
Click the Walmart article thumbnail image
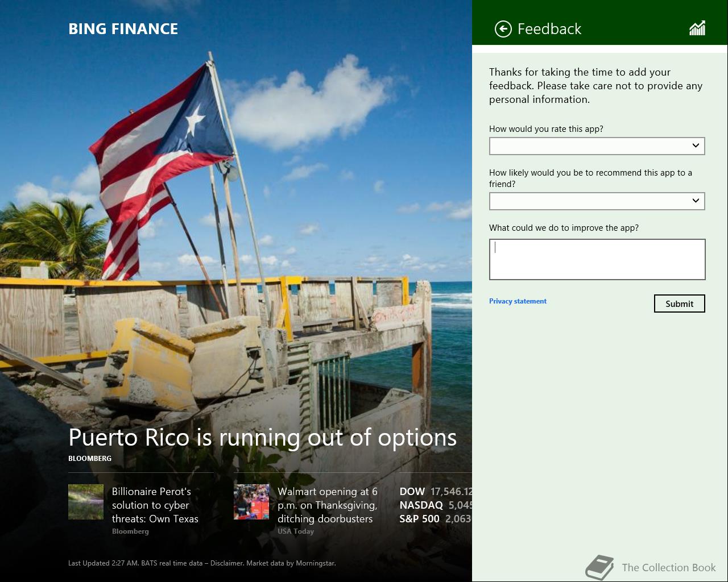(x=251, y=502)
